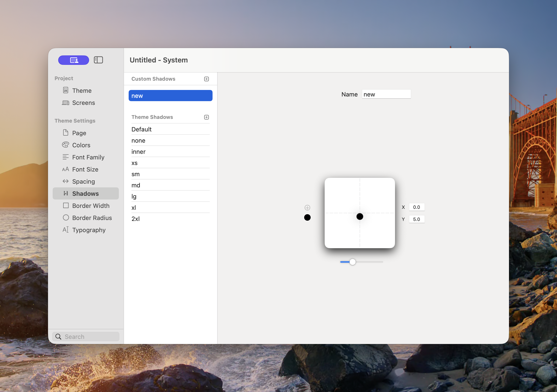This screenshot has height=392, width=557.
Task: Click the Spacing arrows icon
Action: (65, 181)
